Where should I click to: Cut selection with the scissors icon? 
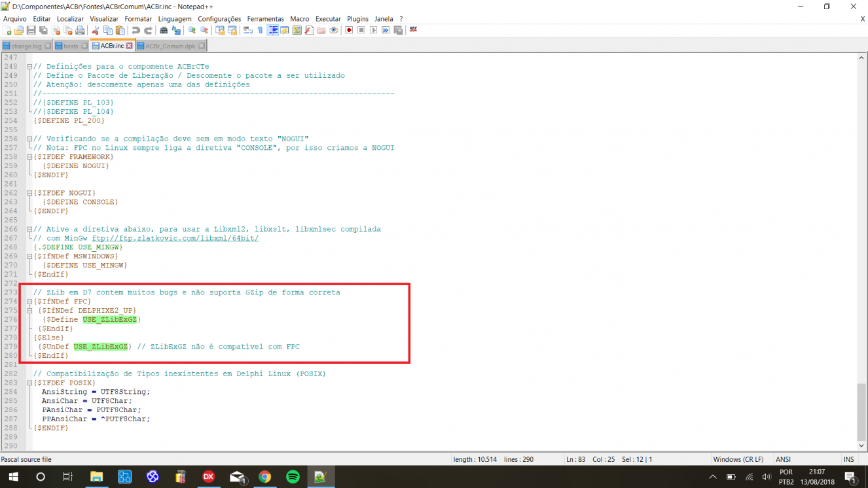pos(96,30)
